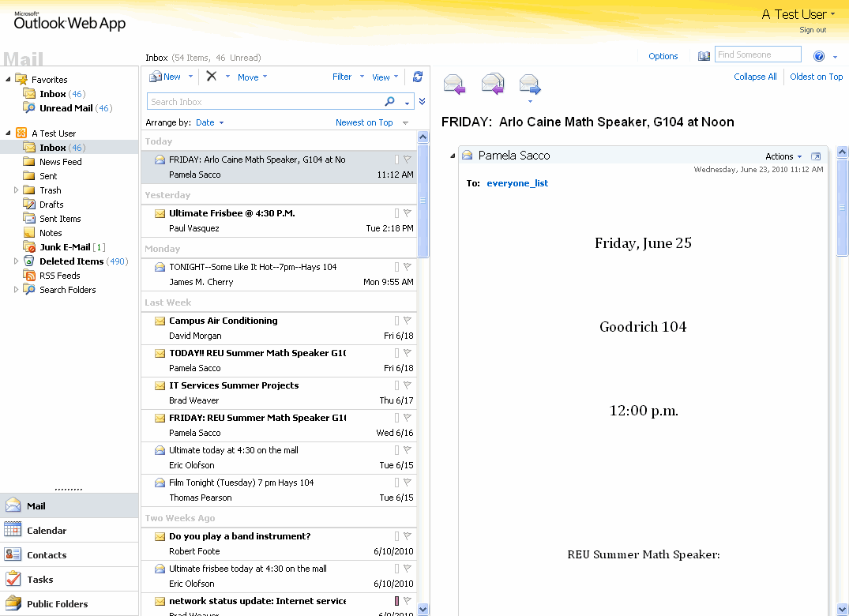849x616 pixels.
Task: Open the Address Book icon
Action: click(x=704, y=56)
